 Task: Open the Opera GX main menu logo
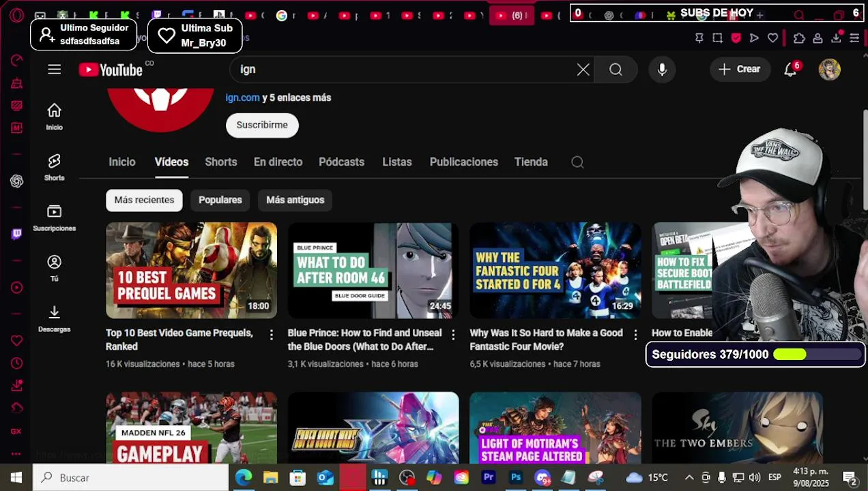(x=16, y=15)
